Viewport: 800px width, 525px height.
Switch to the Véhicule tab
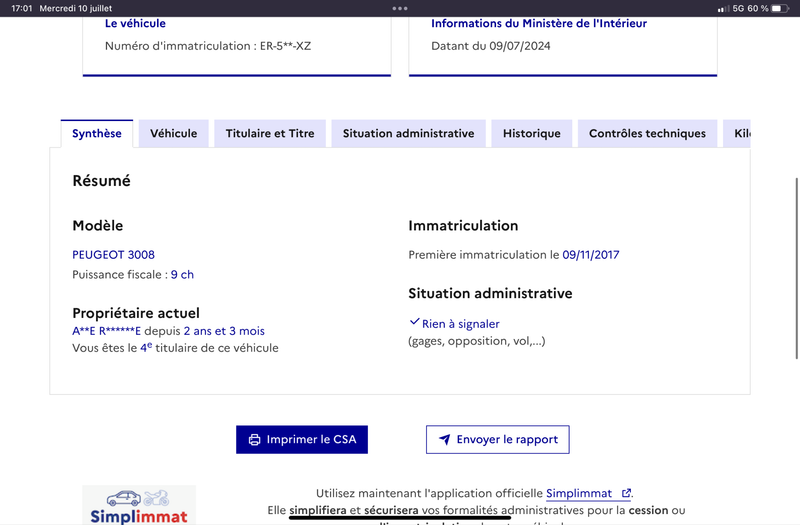coord(173,133)
